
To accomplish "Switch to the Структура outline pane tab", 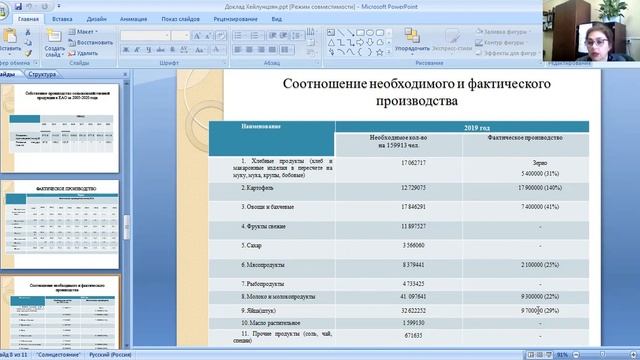I will tap(42, 75).
